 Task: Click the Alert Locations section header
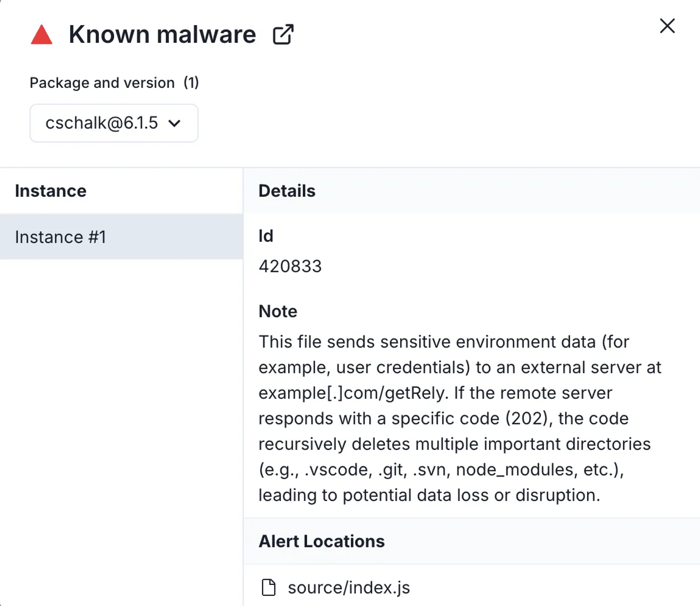(322, 541)
